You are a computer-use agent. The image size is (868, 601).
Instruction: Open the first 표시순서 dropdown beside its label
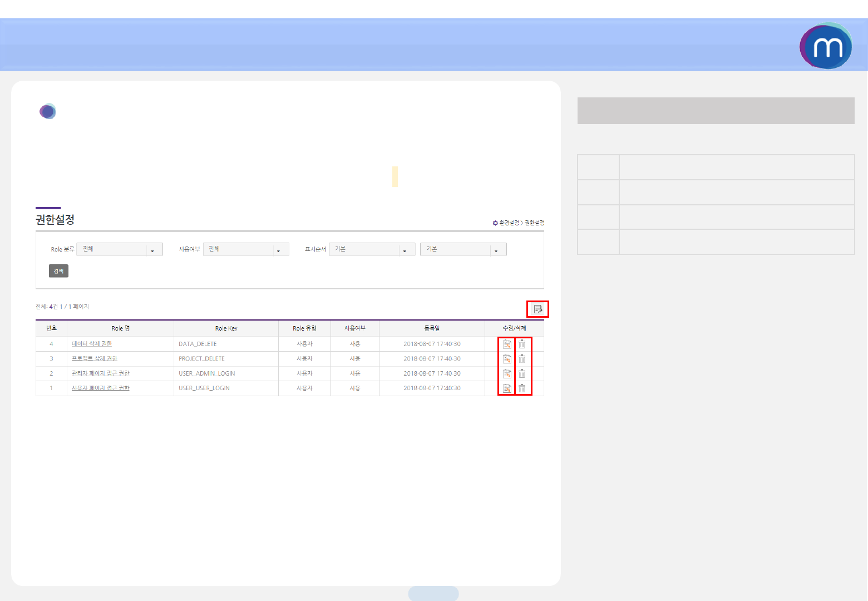click(372, 249)
